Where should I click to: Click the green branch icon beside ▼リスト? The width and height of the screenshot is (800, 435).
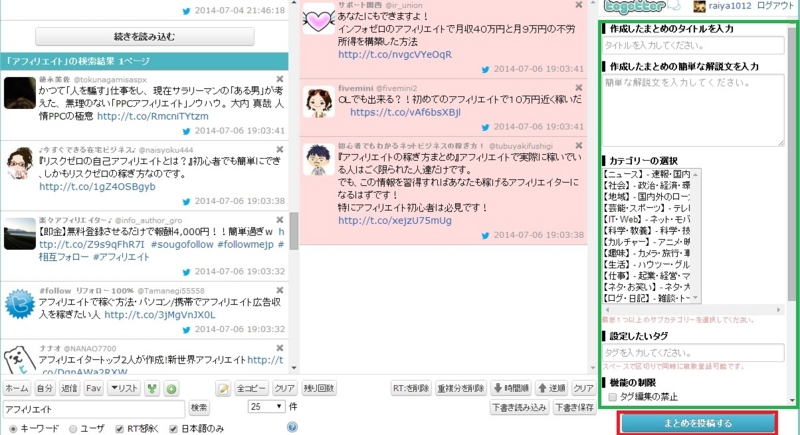(152, 389)
